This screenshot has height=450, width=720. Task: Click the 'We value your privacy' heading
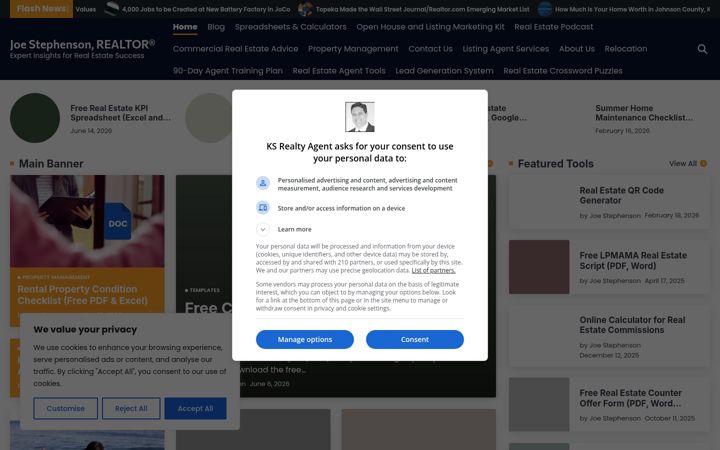click(85, 329)
